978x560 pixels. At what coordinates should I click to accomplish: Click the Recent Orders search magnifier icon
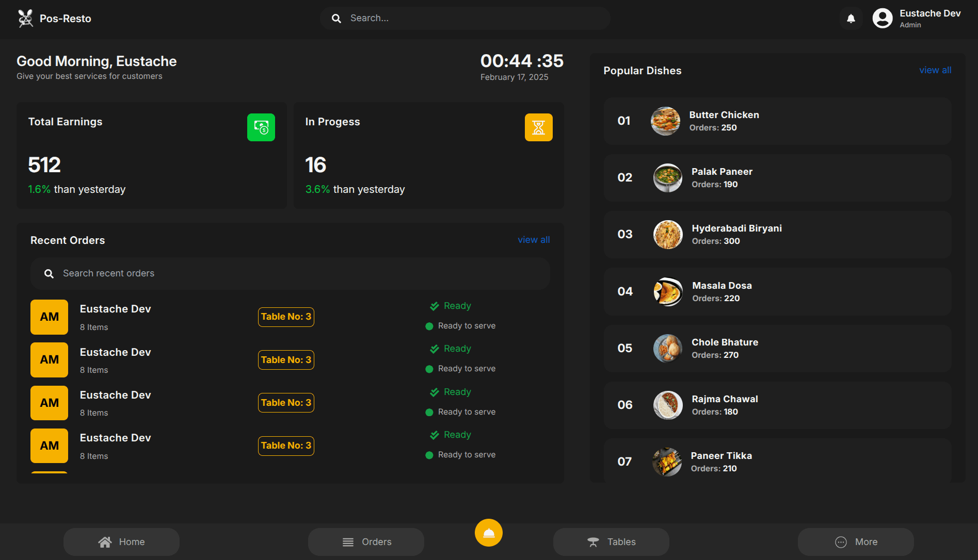pos(49,274)
